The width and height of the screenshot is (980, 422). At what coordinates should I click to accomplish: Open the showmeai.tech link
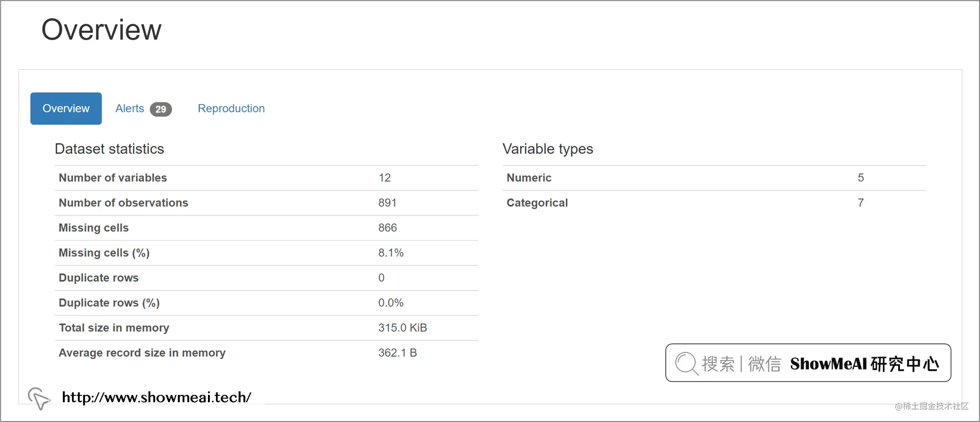156,397
